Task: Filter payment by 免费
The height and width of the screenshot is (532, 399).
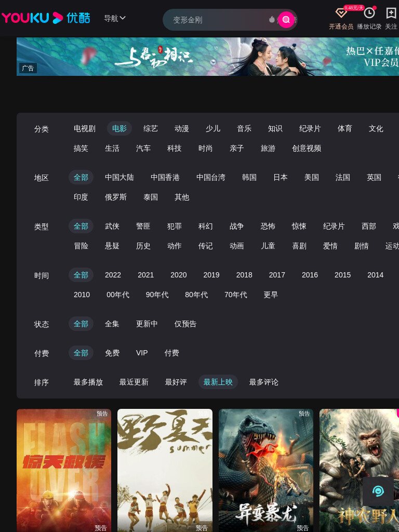Action: [112, 353]
